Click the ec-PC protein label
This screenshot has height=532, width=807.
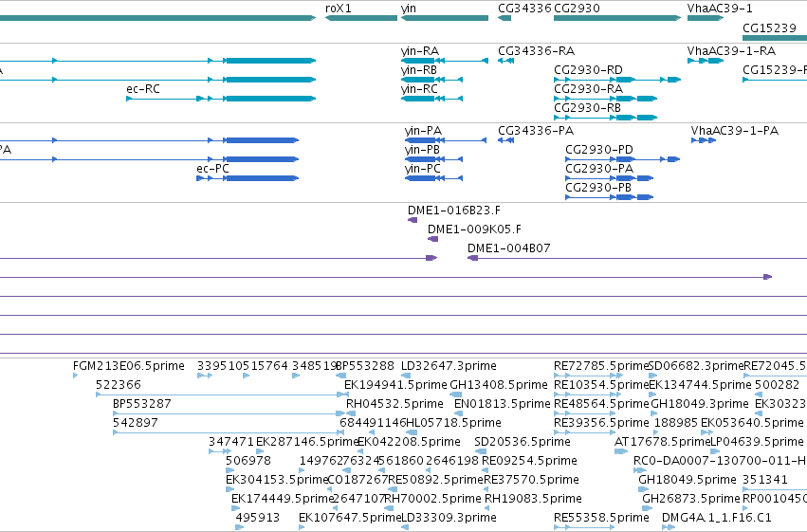[x=212, y=169]
